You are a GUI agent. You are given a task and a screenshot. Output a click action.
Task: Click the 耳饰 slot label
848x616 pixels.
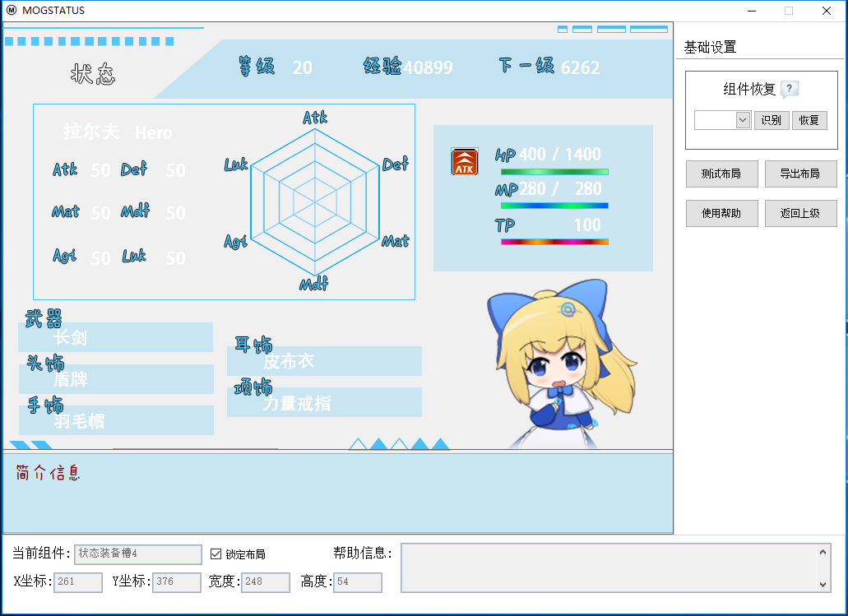(253, 345)
